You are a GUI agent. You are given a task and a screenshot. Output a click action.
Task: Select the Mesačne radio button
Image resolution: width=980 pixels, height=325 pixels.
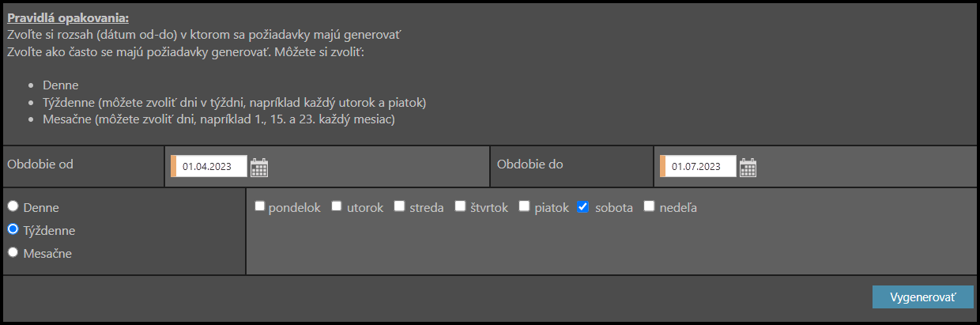coord(13,252)
